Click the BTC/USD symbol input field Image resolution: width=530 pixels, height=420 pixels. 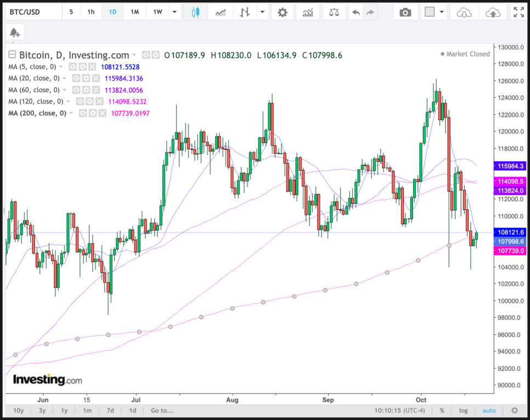[33, 12]
